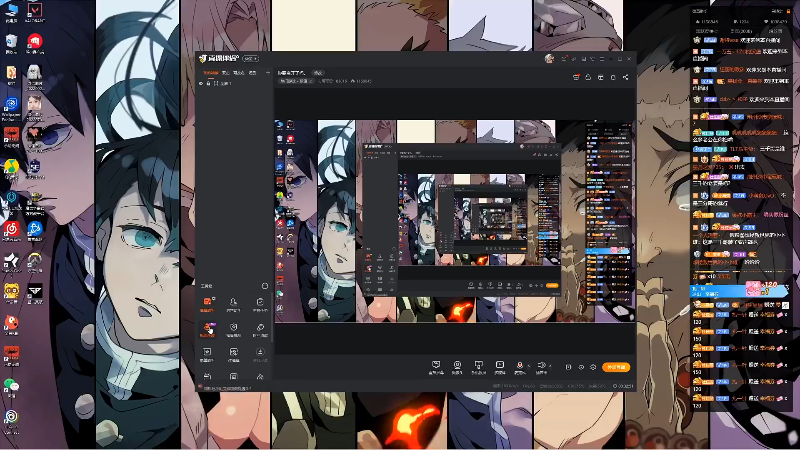Image resolution: width=800 pixels, height=450 pixels.
Task: Add a screen-capture source from bottom toolbar
Action: [x=436, y=367]
